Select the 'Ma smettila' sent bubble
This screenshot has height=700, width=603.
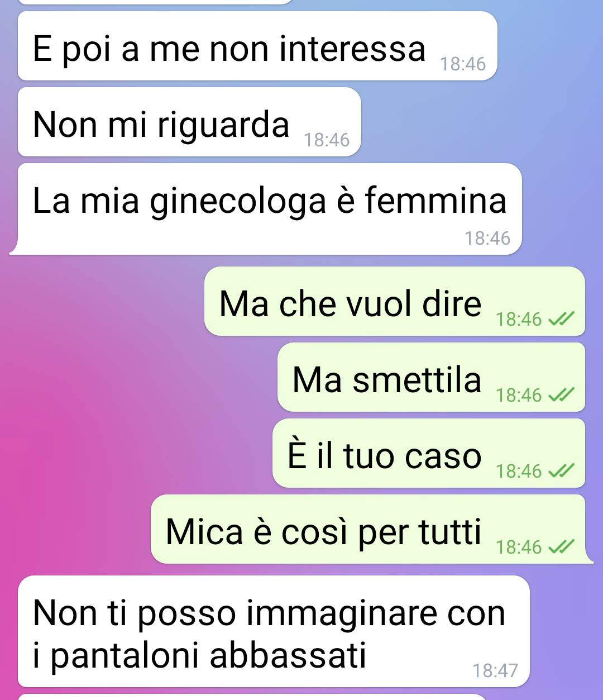point(431,377)
